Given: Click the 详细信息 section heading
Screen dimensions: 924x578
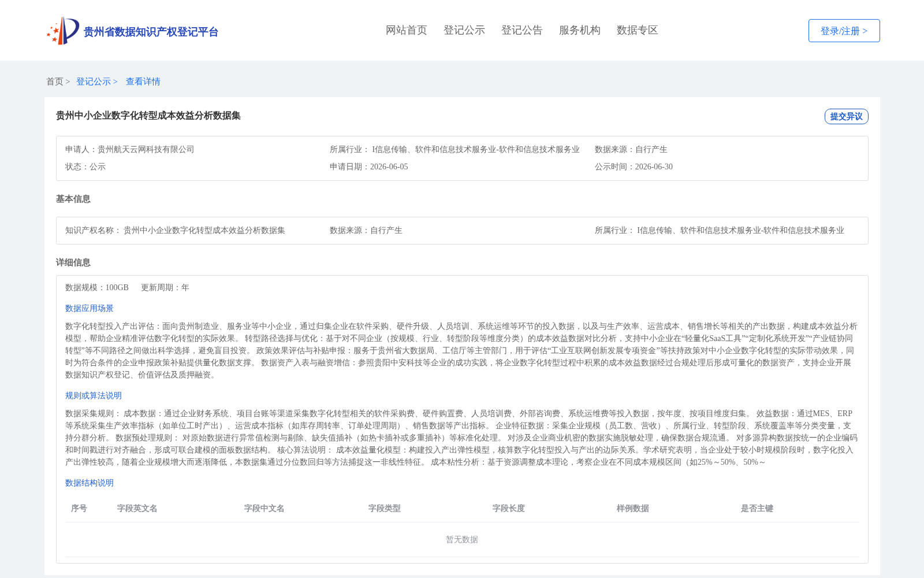Looking at the screenshot, I should [x=73, y=262].
